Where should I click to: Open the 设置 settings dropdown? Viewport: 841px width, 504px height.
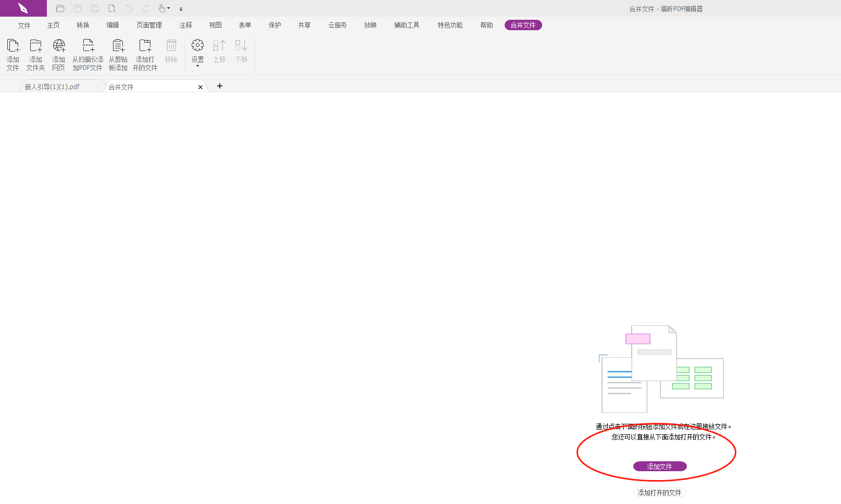pyautogui.click(x=197, y=54)
